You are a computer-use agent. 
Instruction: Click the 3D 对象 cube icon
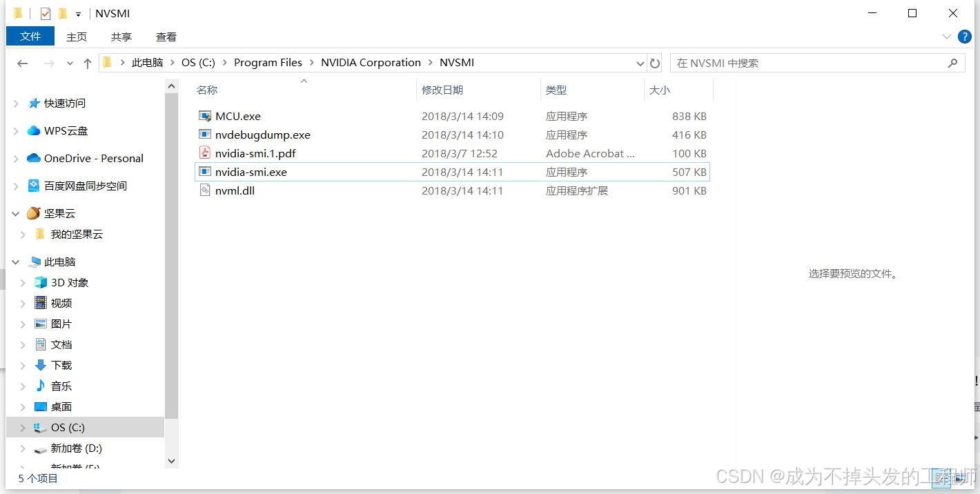41,282
